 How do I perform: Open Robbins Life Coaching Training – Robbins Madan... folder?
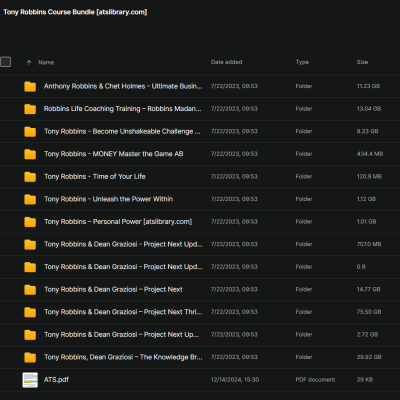click(x=123, y=109)
